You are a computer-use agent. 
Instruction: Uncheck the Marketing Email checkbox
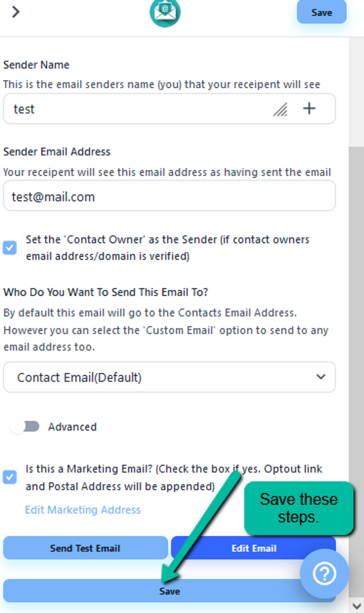click(10, 477)
